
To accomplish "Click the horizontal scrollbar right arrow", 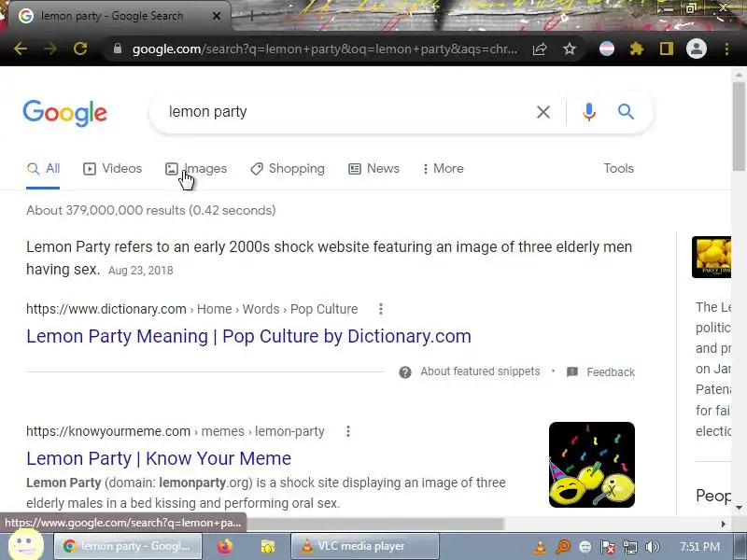I will click(723, 524).
